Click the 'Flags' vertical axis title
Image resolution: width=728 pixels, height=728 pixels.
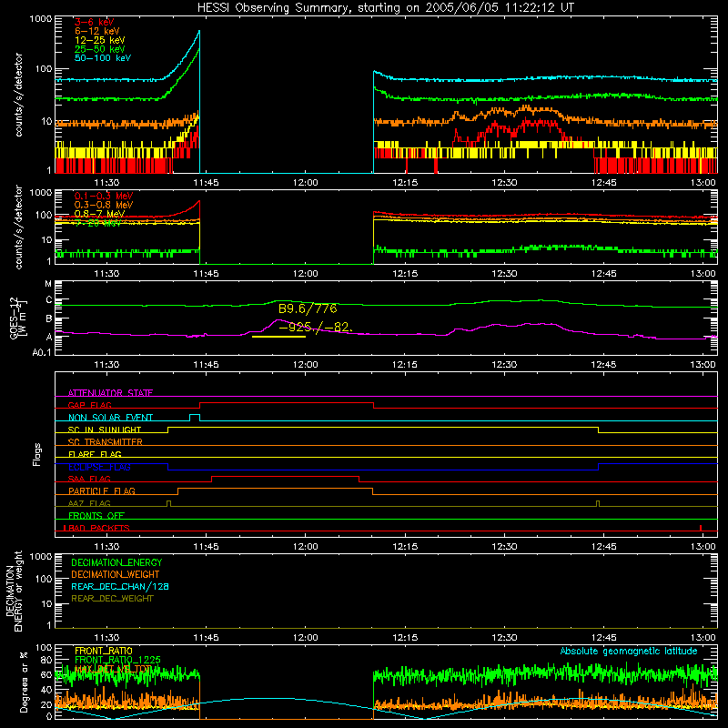pos(36,454)
